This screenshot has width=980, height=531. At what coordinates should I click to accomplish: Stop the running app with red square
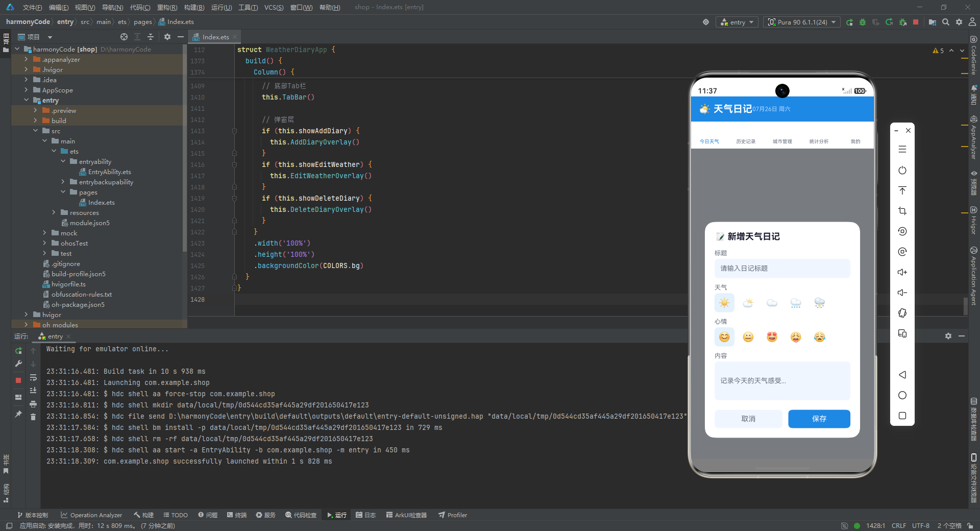tap(916, 22)
